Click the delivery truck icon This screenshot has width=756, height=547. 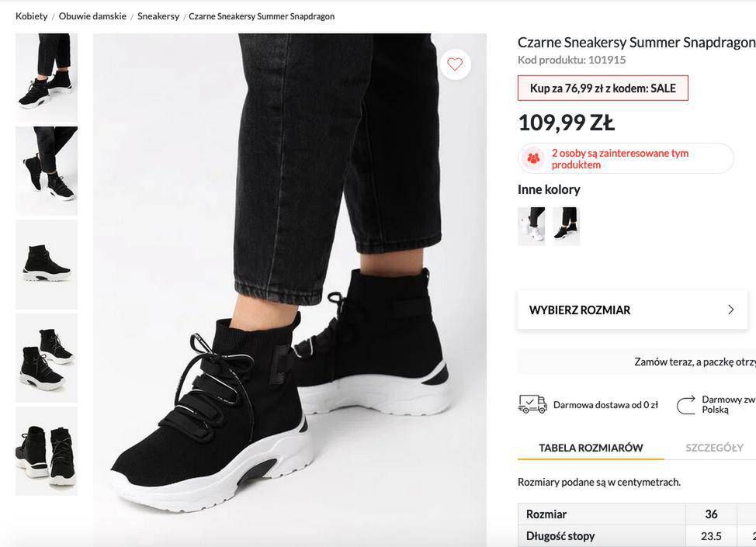pyautogui.click(x=532, y=403)
